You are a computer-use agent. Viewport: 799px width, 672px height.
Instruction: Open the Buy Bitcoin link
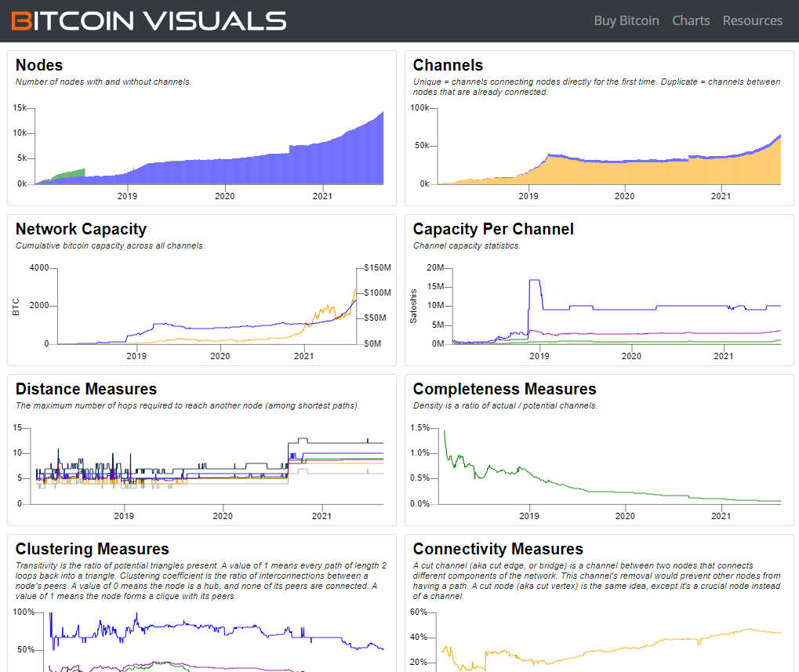(626, 21)
